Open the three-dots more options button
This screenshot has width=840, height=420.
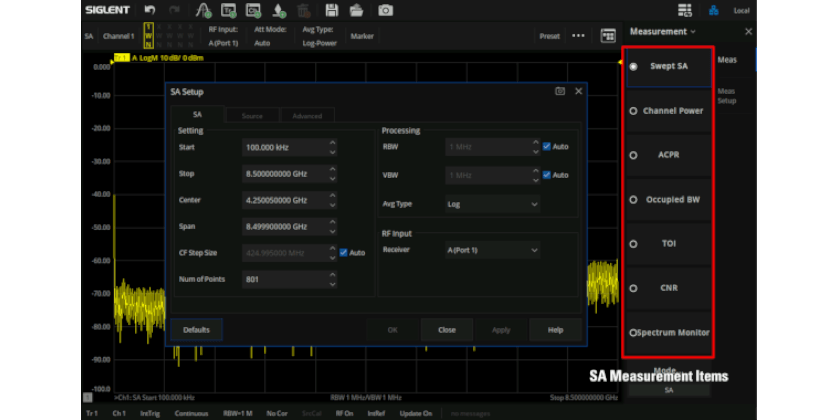coord(578,36)
